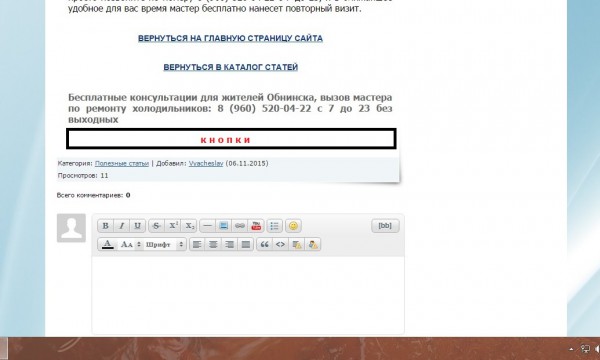The image size is (600, 360).
Task: Toggle bold formatting in comment editor
Action: [x=105, y=226]
